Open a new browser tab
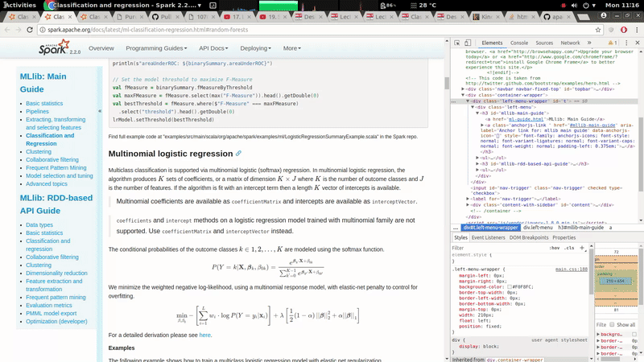Viewport: 644px width, 362px height. (x=583, y=17)
